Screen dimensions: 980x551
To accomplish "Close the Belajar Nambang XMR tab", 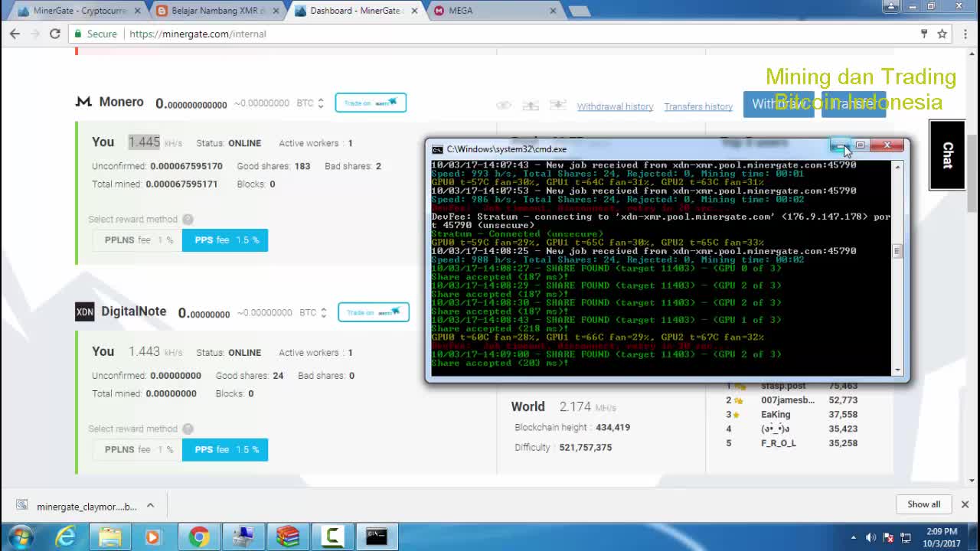I will tap(277, 11).
